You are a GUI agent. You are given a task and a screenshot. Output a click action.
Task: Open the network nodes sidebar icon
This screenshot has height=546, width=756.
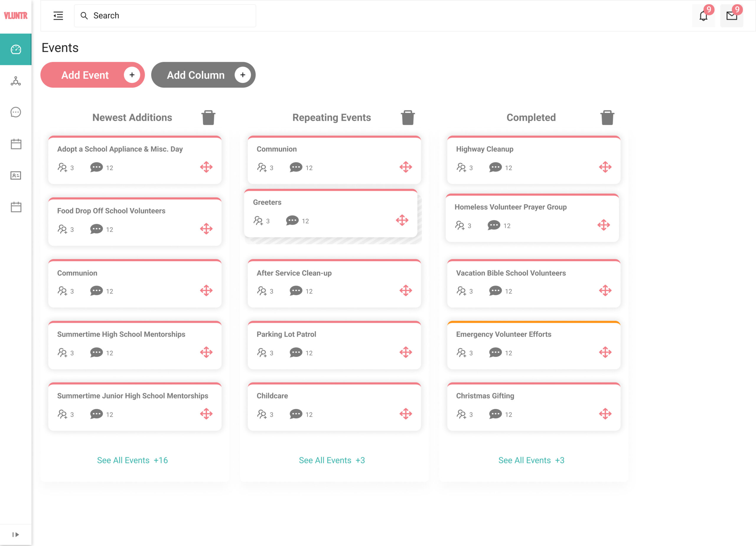click(16, 81)
